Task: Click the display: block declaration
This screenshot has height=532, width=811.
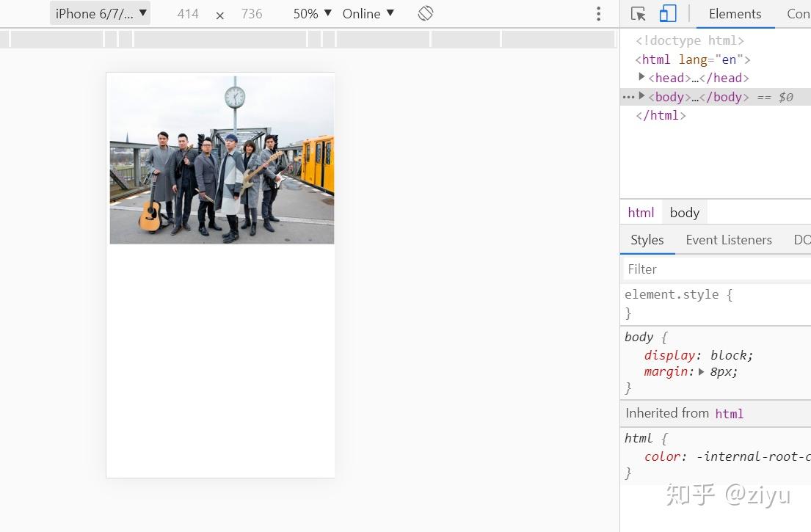Action: (x=698, y=355)
